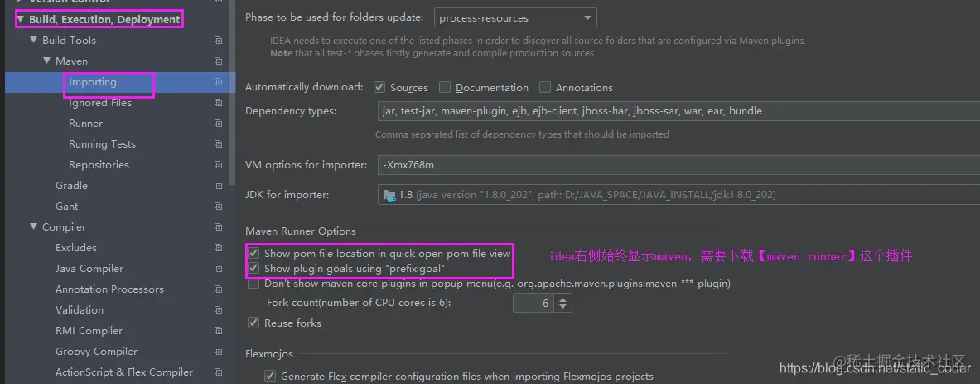Screen dimensions: 980x384
Task: Click the VM options for importer field
Action: 678,165
